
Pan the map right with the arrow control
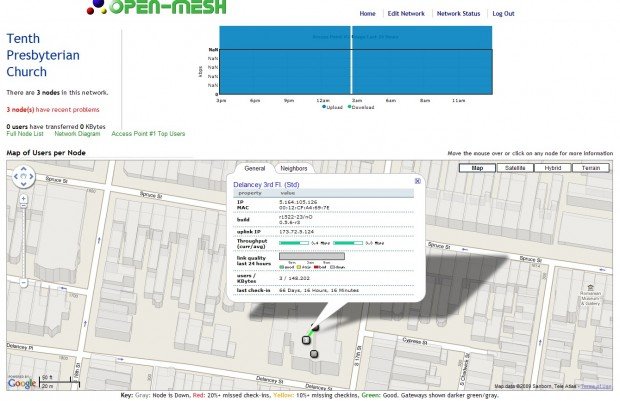(x=31, y=176)
